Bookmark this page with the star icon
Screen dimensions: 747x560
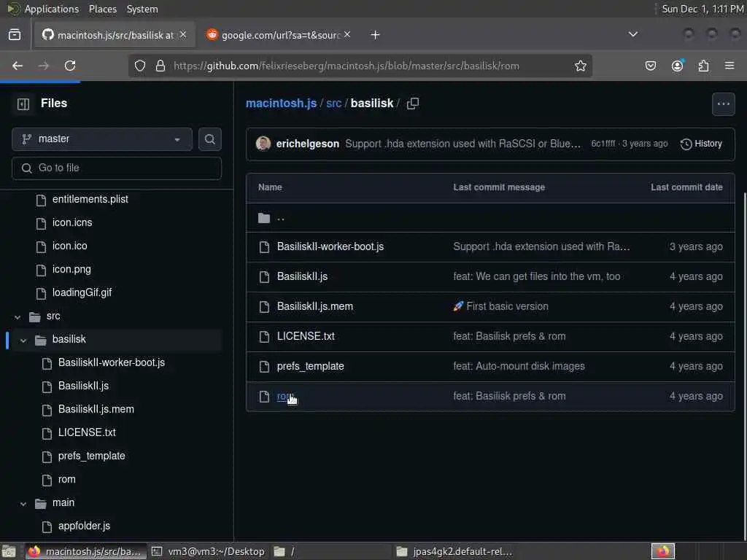(580, 66)
